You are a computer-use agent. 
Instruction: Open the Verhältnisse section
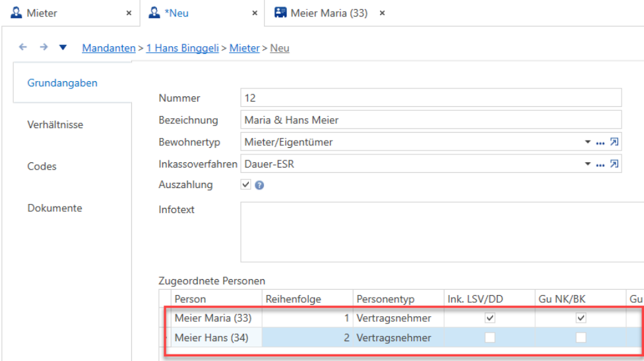pos(55,125)
